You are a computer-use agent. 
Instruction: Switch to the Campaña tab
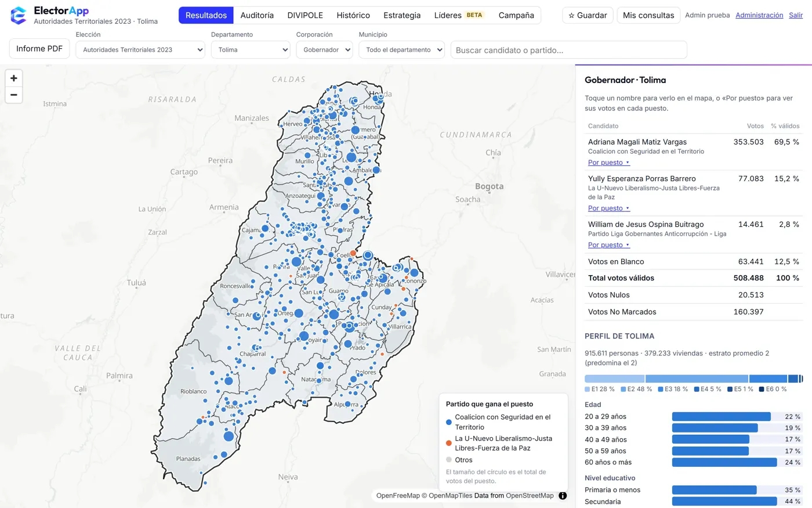pyautogui.click(x=516, y=15)
